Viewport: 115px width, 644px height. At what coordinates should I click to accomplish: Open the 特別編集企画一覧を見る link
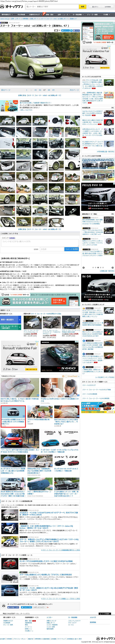pos(106,152)
